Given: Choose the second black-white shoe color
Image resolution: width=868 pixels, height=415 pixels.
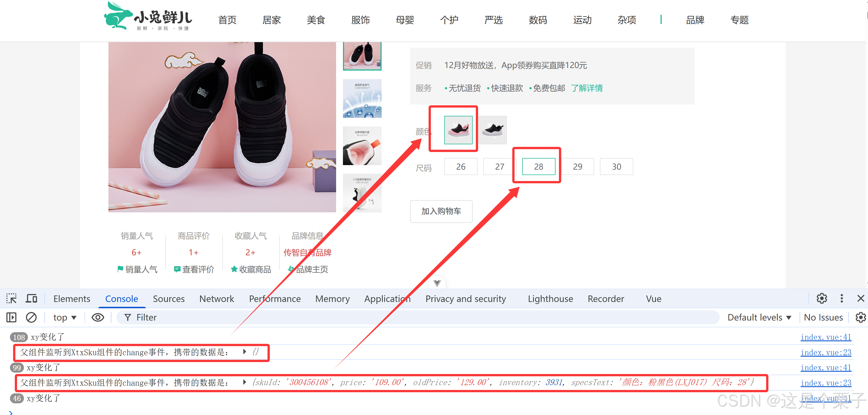Looking at the screenshot, I should click(492, 130).
